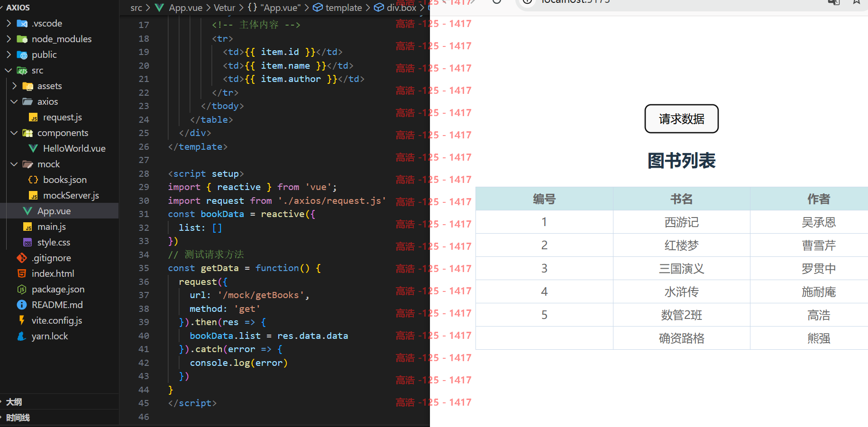The height and width of the screenshot is (427, 868).
Task: Click the mock folder icon
Action: click(27, 164)
